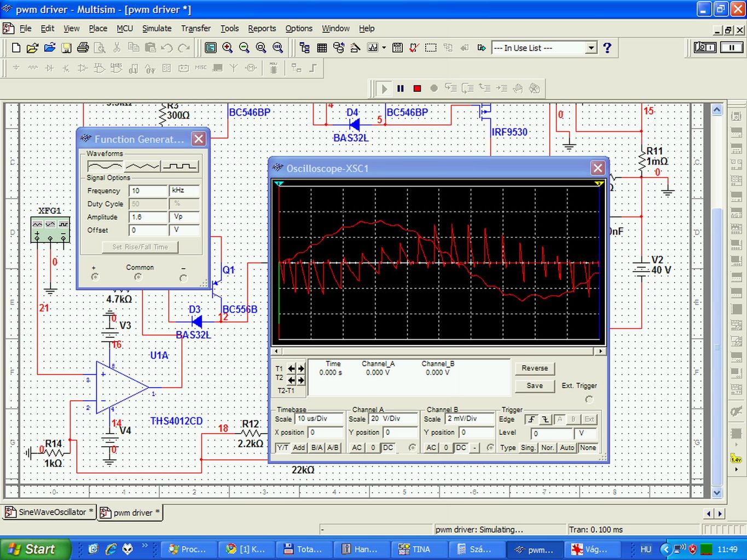Click the Windows Start button

pos(34,549)
